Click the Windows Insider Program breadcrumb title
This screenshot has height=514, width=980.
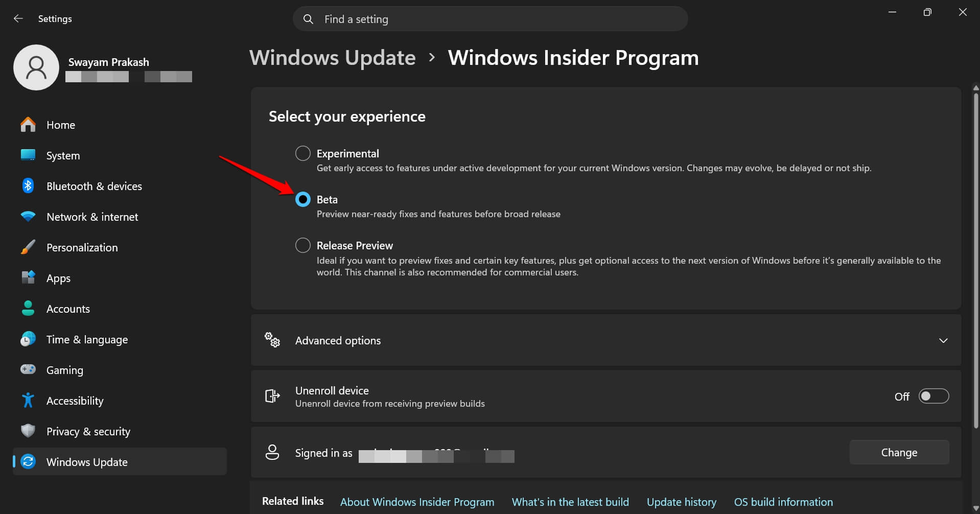(x=573, y=58)
